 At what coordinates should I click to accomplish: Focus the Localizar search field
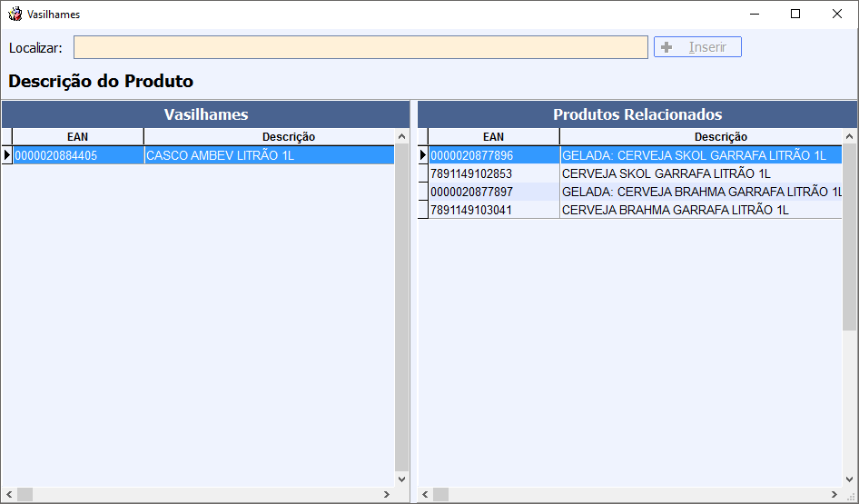click(360, 47)
